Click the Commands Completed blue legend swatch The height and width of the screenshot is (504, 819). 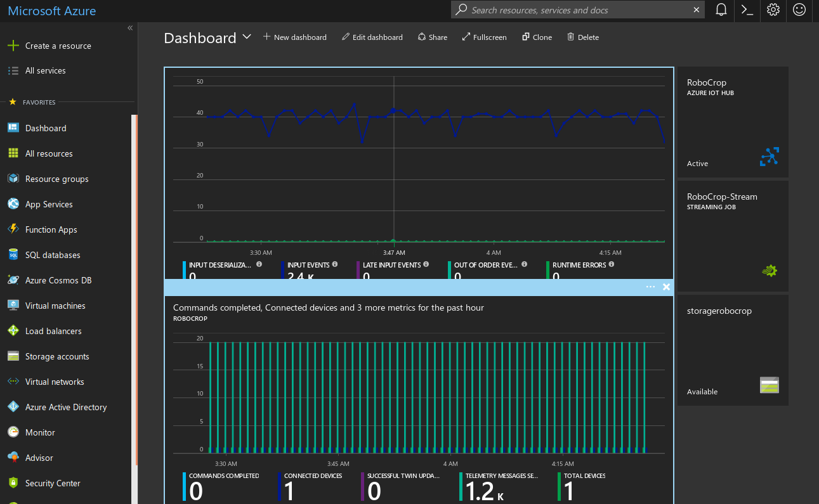[185, 486]
